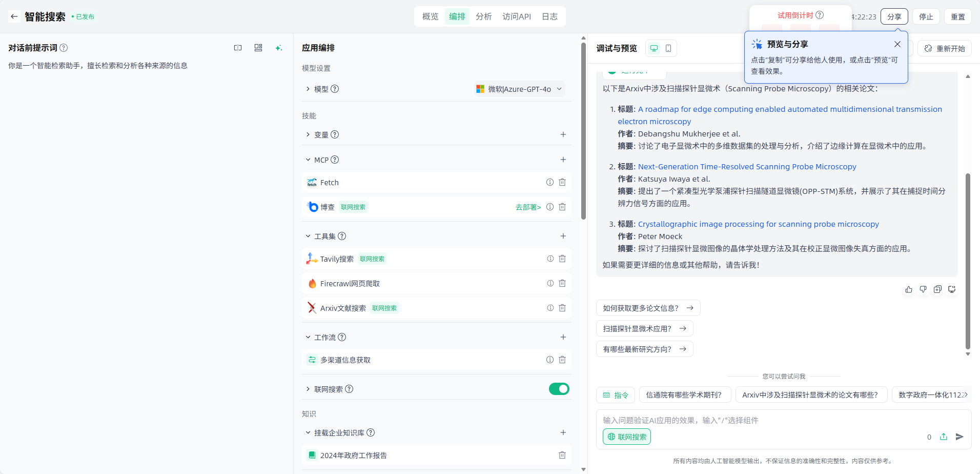Viewport: 980px width, 474px height.
Task: Switch preview to mobile device view
Action: 668,48
